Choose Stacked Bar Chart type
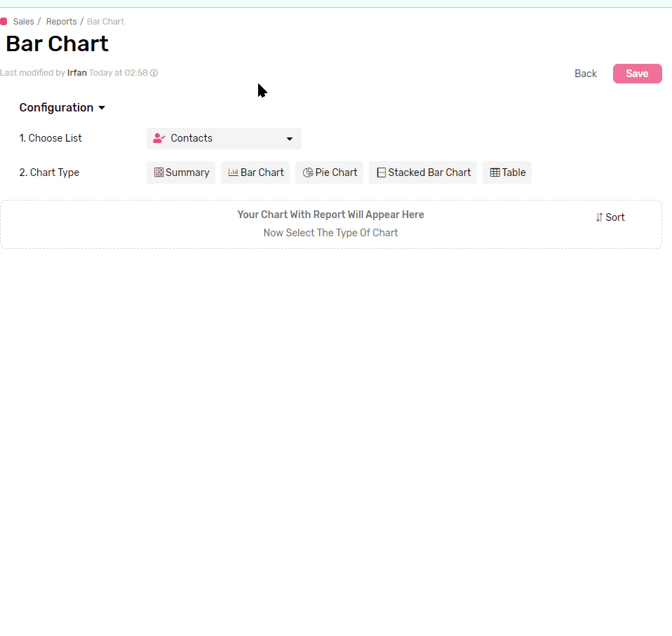Viewport: 672px width, 636px height. point(423,172)
